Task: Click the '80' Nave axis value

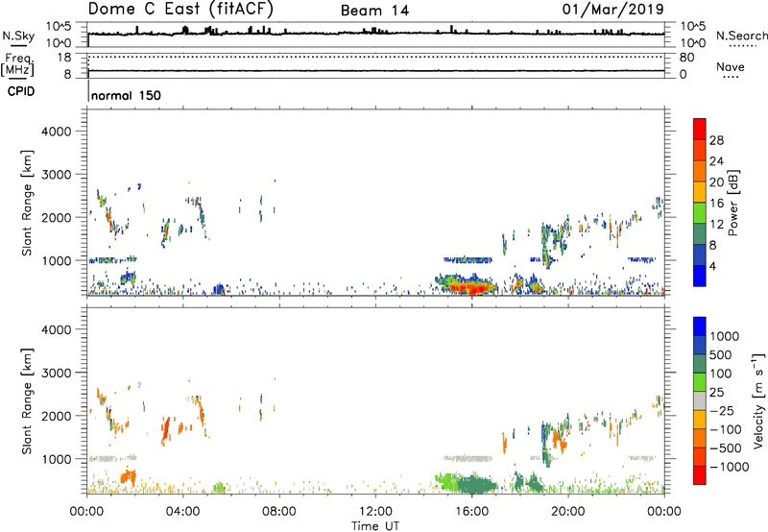Action: pos(687,58)
